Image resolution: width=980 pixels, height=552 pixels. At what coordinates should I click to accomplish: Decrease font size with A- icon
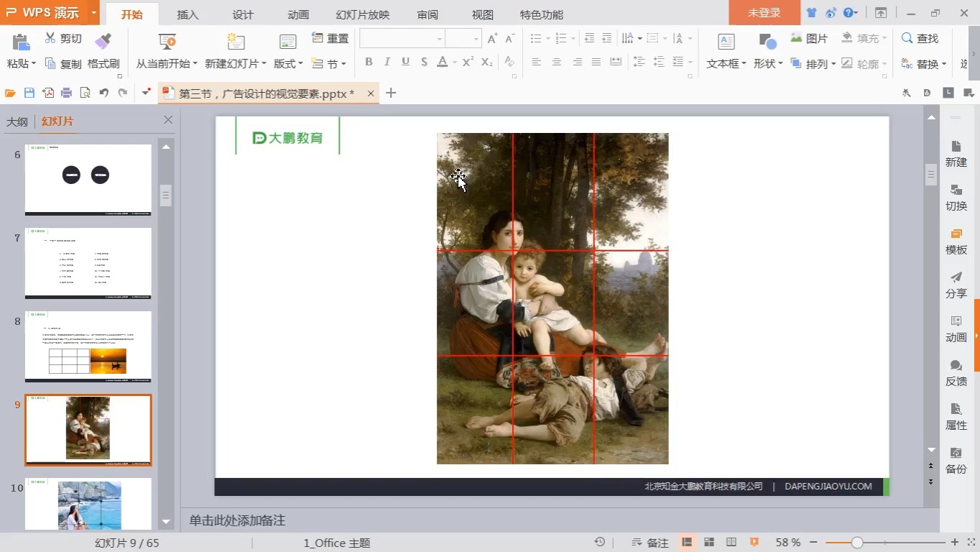pos(510,39)
